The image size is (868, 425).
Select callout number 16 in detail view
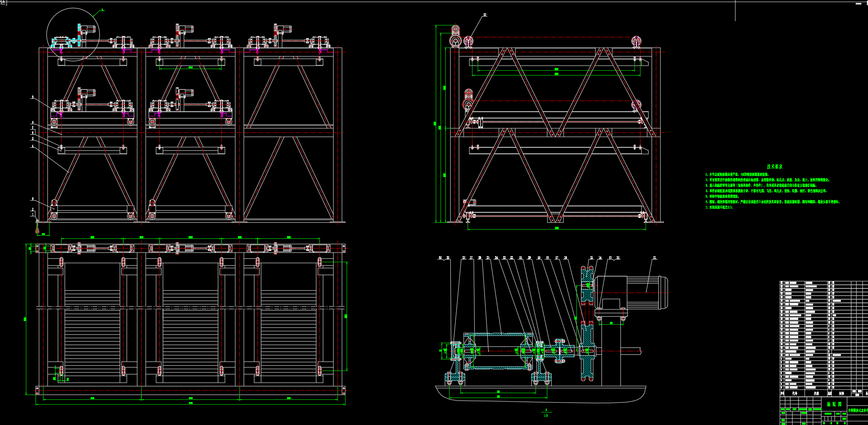tap(565, 258)
